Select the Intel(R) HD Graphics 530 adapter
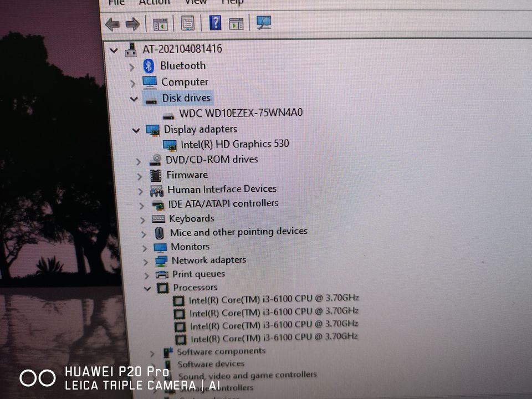Screen dimensions: 532x399 (x=234, y=144)
